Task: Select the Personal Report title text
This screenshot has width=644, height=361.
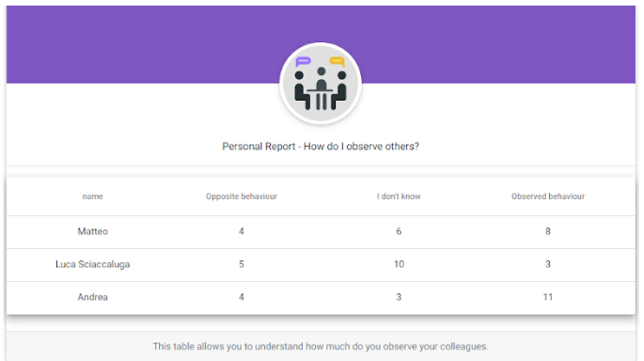Action: pos(321,147)
